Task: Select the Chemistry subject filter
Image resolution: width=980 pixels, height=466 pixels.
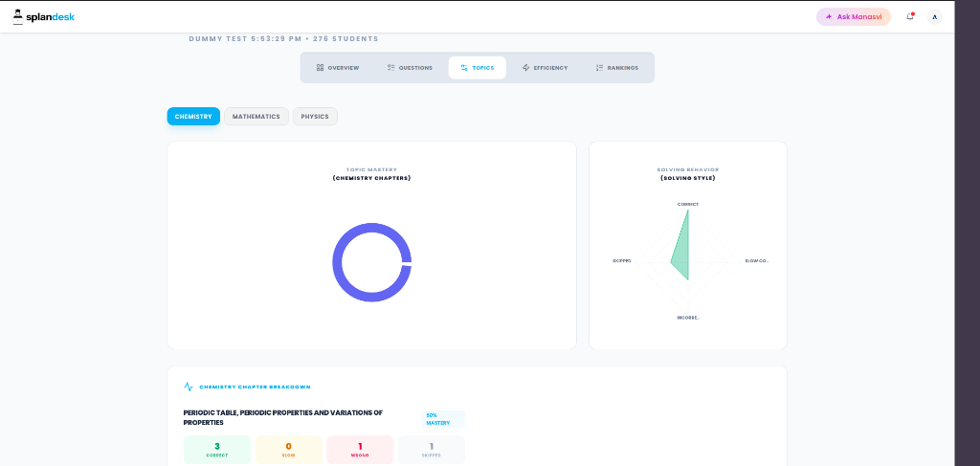Action: (193, 116)
